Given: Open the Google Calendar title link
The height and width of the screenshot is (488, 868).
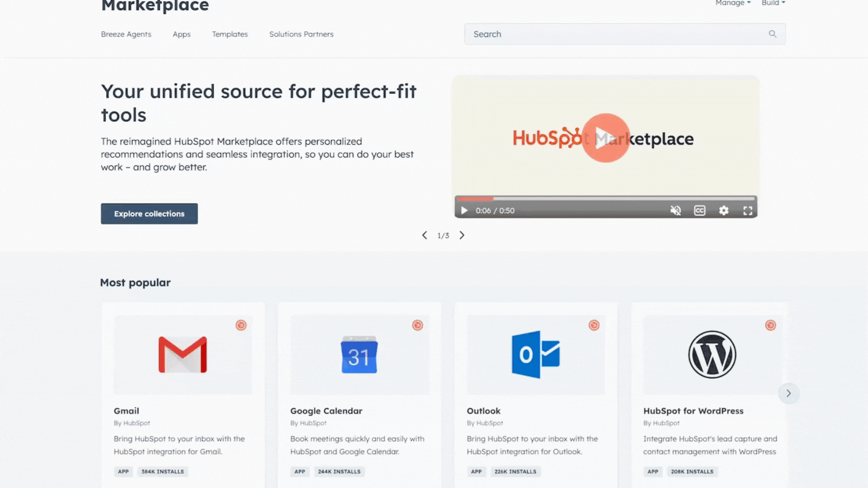Looking at the screenshot, I should (326, 411).
